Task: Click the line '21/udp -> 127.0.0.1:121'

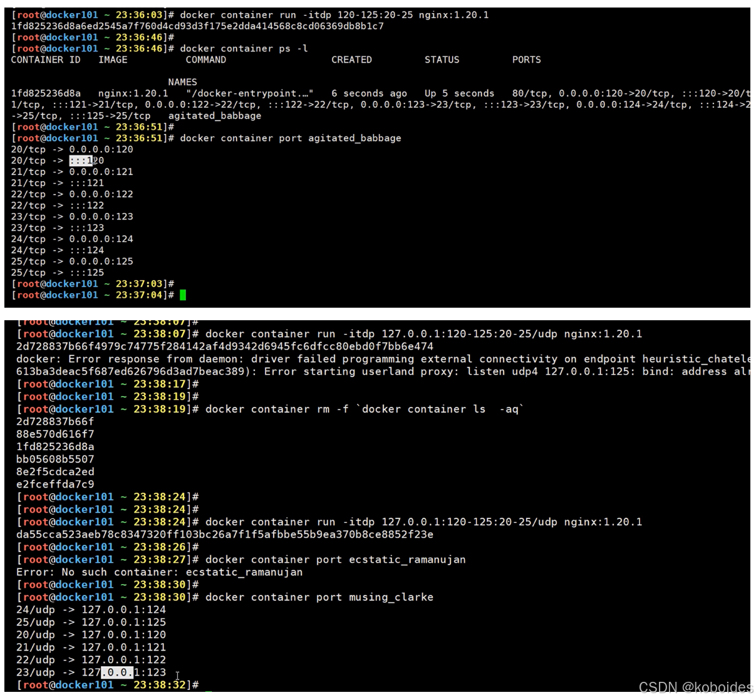Action: pyautogui.click(x=91, y=647)
